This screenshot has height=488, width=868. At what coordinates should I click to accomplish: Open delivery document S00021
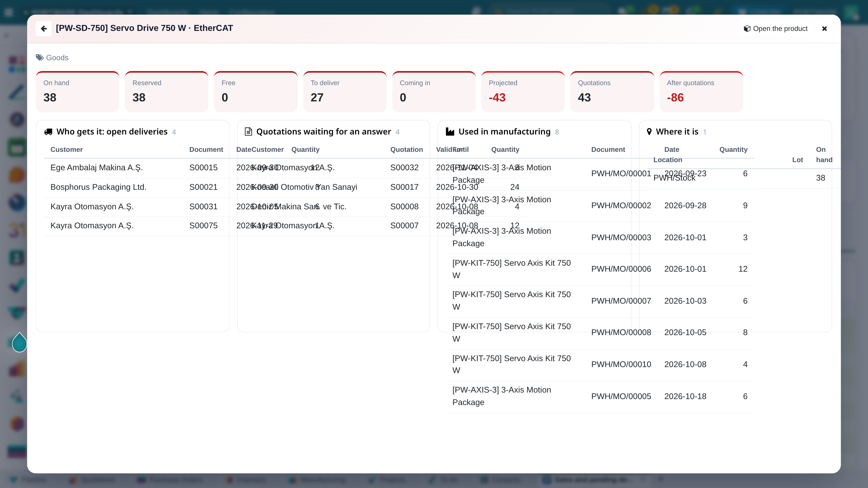point(203,187)
